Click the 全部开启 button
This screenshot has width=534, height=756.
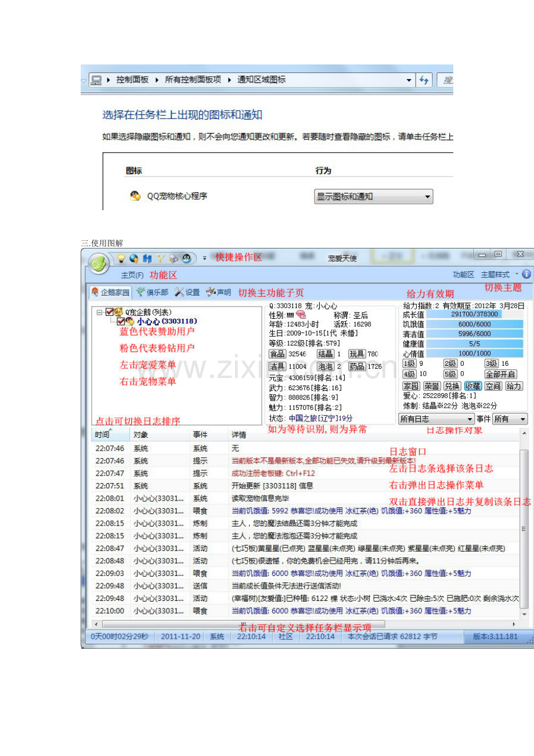(501, 375)
